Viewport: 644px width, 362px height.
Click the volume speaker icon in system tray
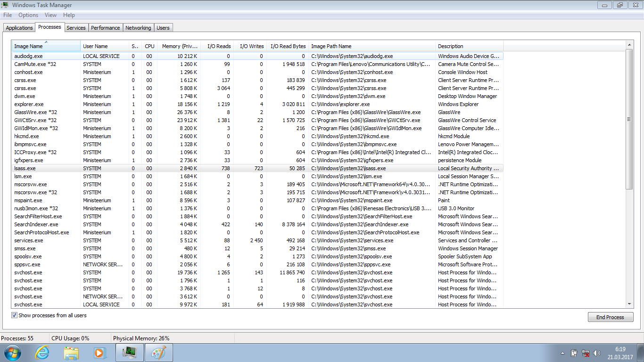point(597,353)
